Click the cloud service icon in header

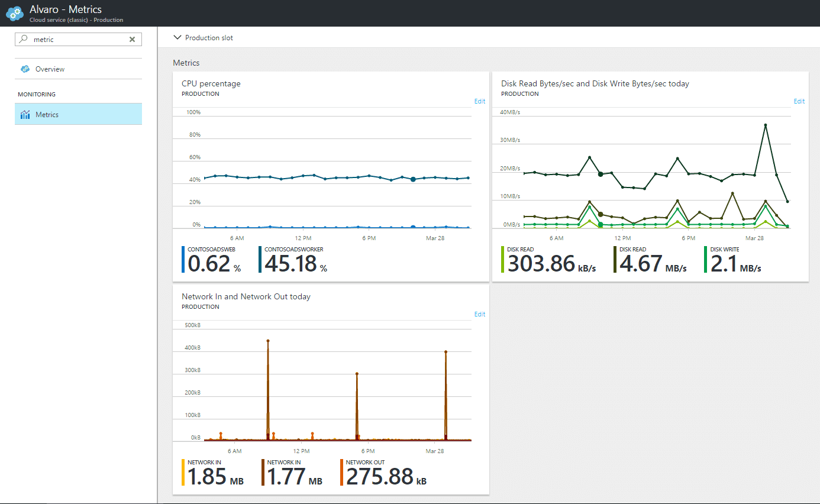(15, 13)
